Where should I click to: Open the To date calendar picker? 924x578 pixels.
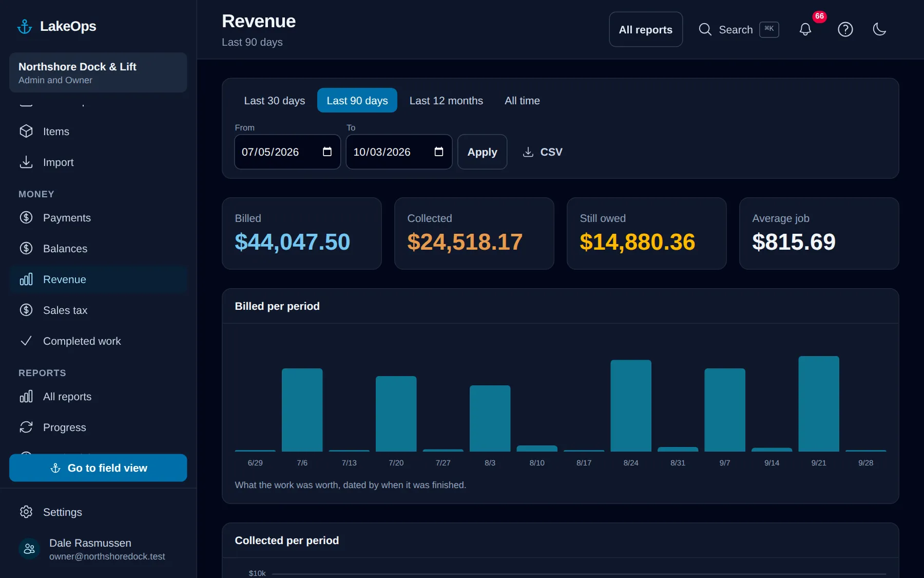(x=439, y=152)
